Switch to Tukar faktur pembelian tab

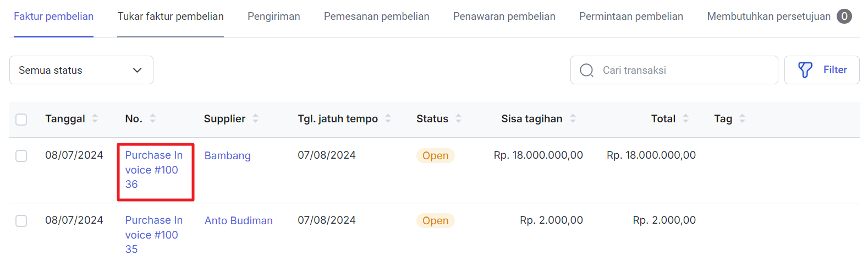click(171, 17)
